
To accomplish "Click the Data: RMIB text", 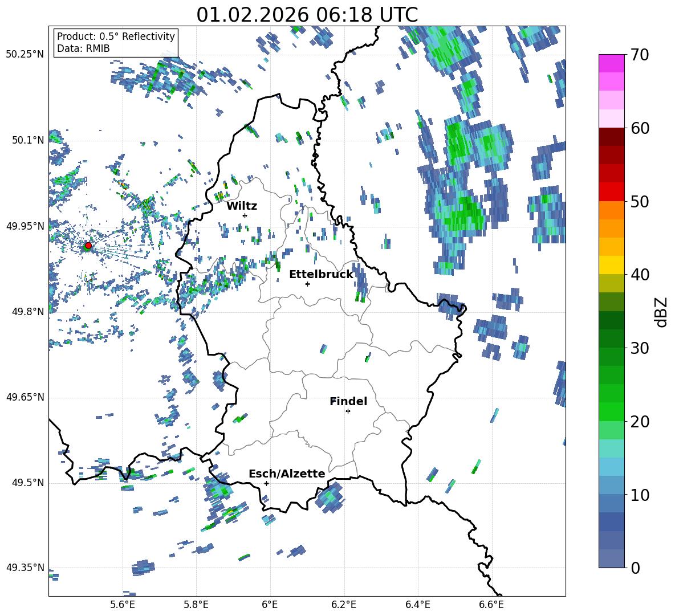I will click(x=83, y=48).
